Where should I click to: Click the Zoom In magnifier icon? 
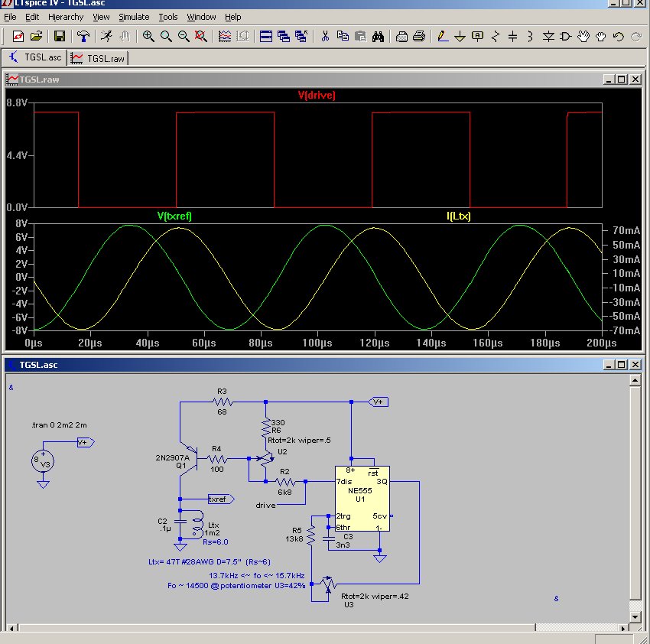148,36
